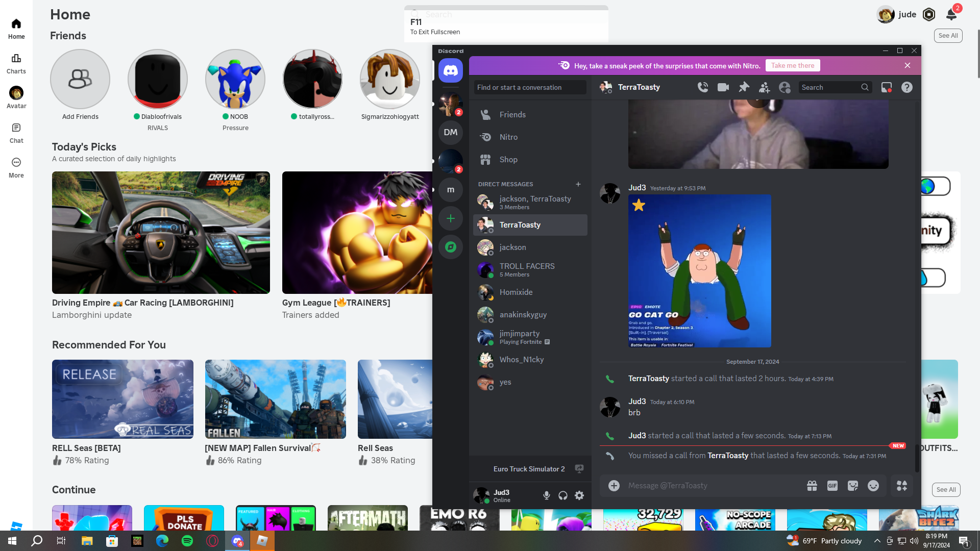Create a new DM with plus

[x=578, y=184]
